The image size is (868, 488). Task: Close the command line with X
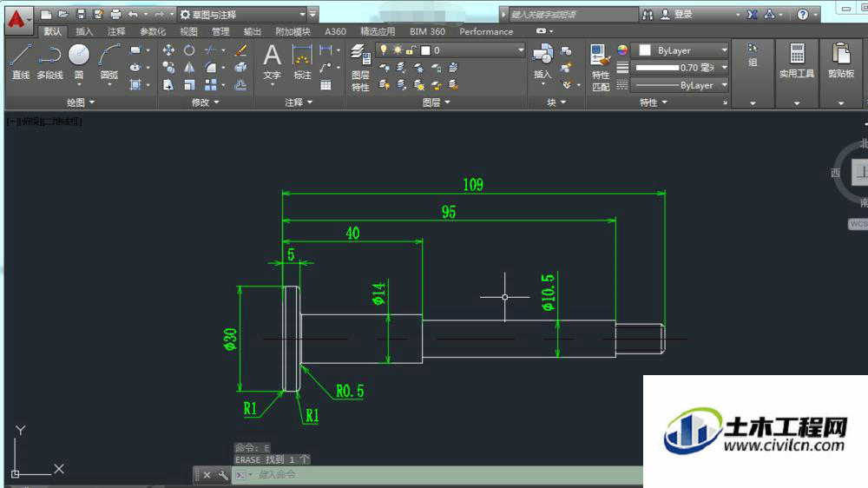click(x=207, y=475)
